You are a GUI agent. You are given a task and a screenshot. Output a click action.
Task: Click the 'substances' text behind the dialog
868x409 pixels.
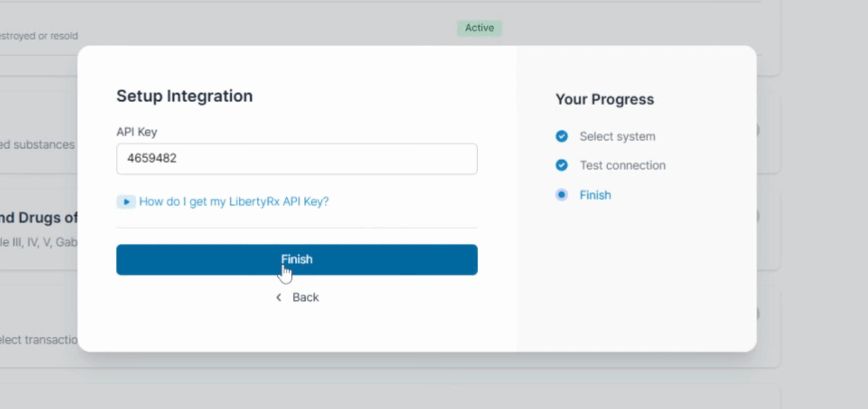click(37, 145)
